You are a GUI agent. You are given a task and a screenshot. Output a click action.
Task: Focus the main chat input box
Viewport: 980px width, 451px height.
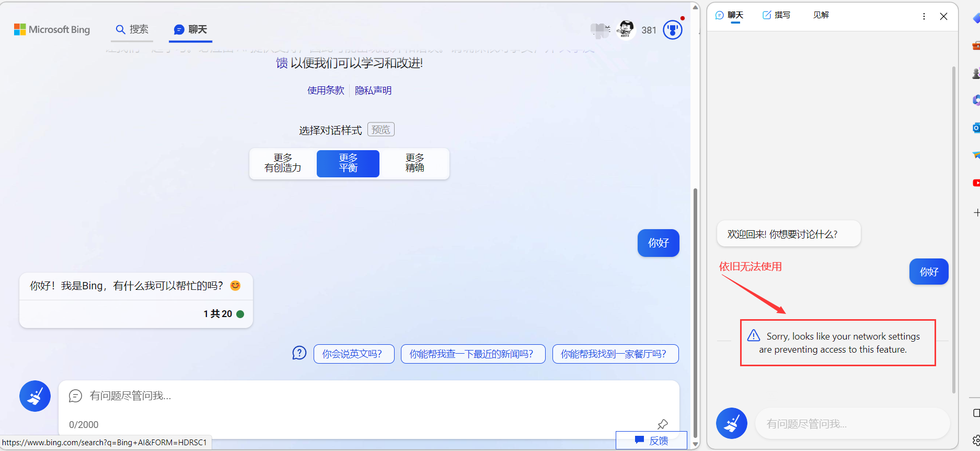(368, 409)
